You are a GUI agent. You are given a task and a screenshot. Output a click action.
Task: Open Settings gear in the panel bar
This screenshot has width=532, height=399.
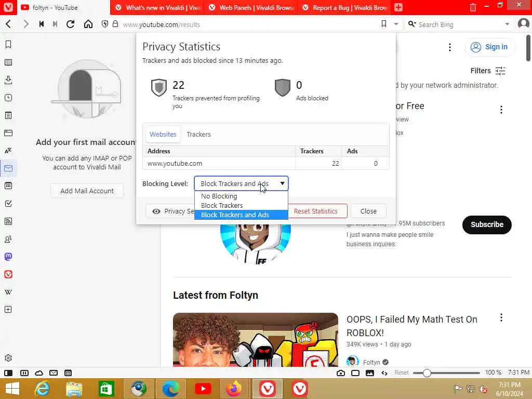point(8,358)
